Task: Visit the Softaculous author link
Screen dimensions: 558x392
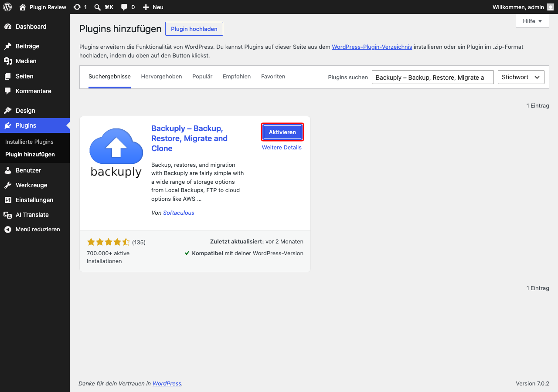Action: coord(179,213)
